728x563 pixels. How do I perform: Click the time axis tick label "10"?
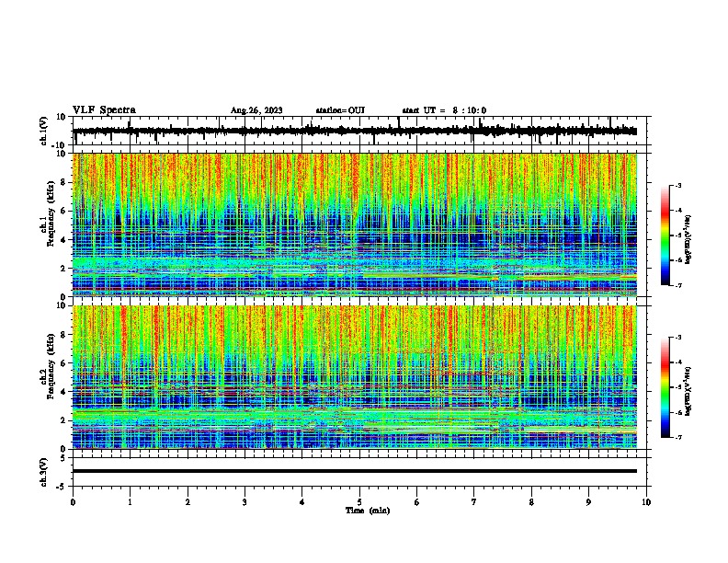coord(646,502)
